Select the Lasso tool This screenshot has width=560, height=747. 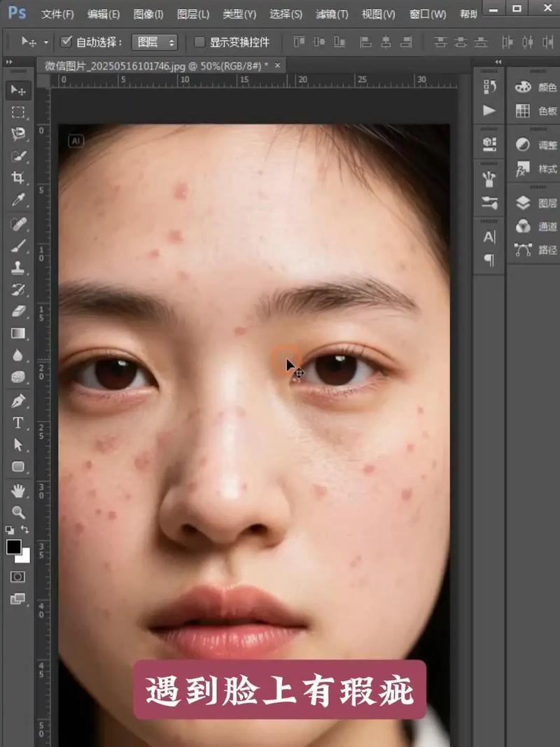coord(18,134)
